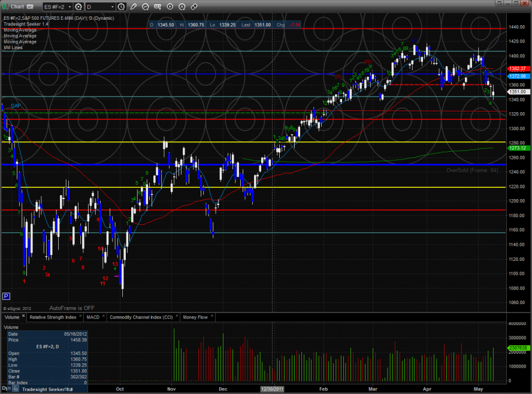The width and height of the screenshot is (532, 394).
Task: Switch to the Relative Strength Index tab
Action: coord(53,317)
